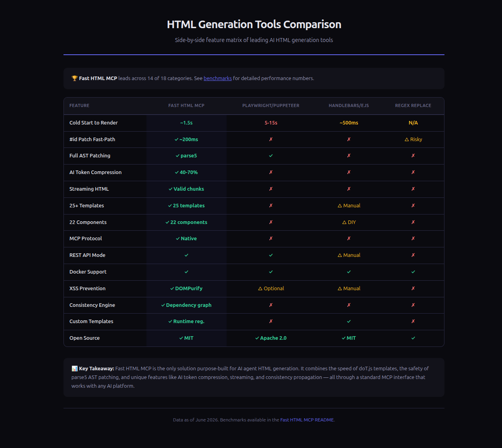The width and height of the screenshot is (502, 448).
Task: Click Handlebars checkmark in Custom Templates row
Action: (x=349, y=322)
